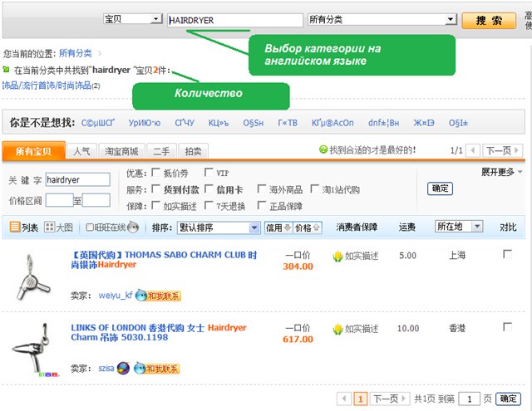Click the bottom 下一页 next page button
Image resolution: width=532 pixels, height=411 pixels.
point(390,399)
